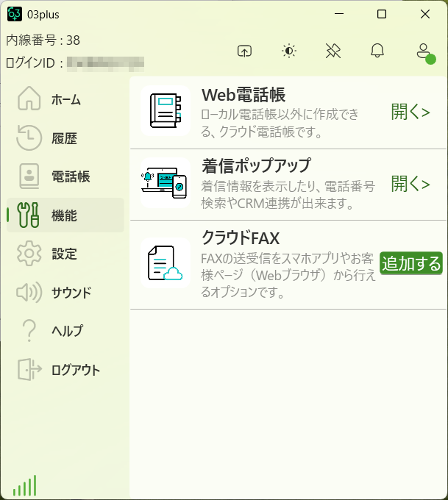Click 開く> next to 着信ポップアップ

410,183
